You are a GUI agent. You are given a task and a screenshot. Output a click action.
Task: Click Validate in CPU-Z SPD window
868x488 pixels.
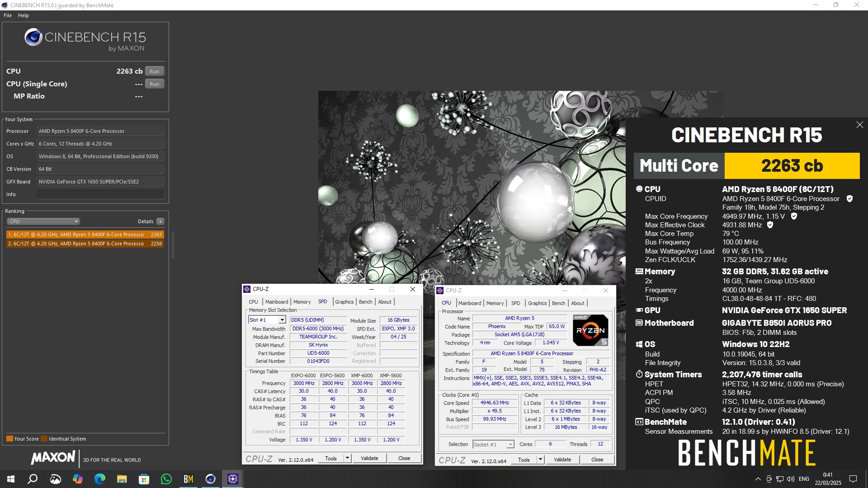(x=369, y=458)
